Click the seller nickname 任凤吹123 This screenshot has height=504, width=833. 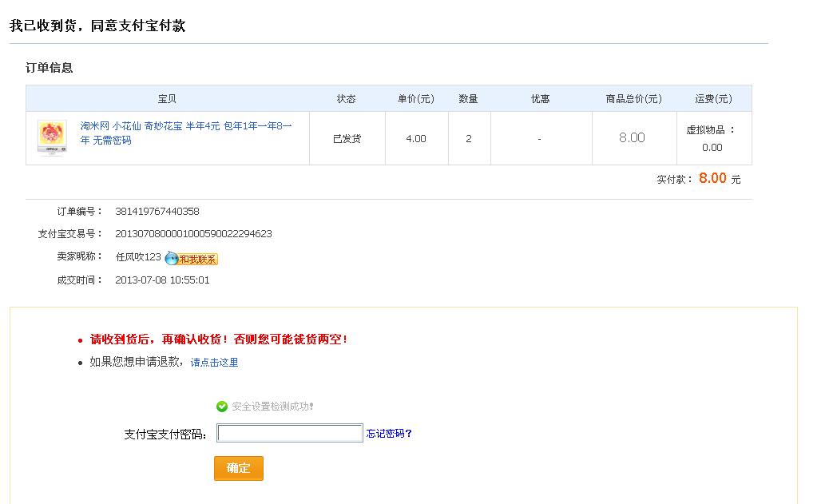tap(138, 257)
